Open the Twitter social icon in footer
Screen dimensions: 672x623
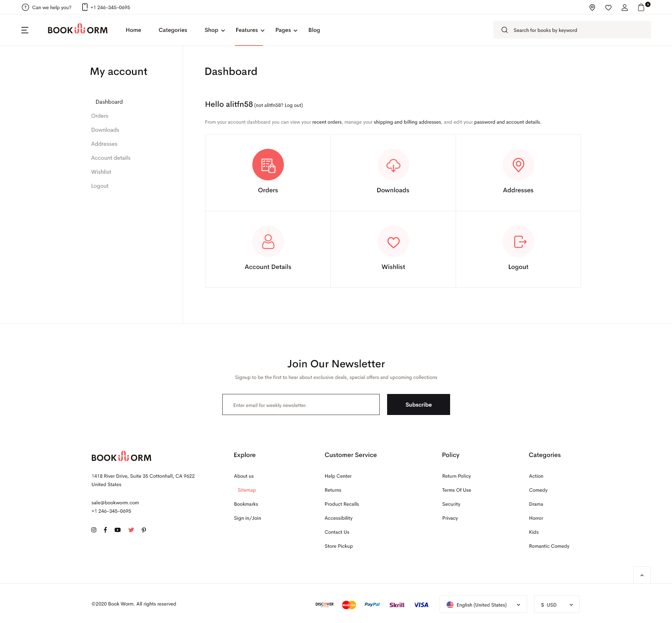(x=131, y=530)
